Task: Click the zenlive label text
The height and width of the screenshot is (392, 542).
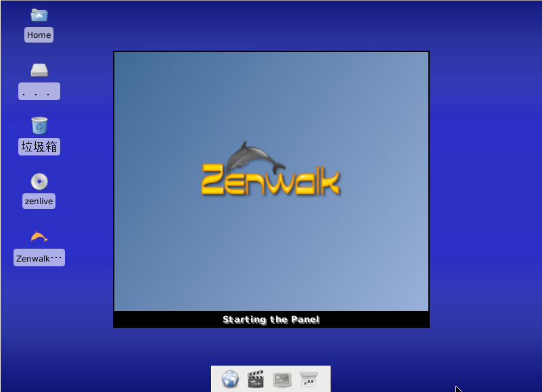Action: coord(39,201)
